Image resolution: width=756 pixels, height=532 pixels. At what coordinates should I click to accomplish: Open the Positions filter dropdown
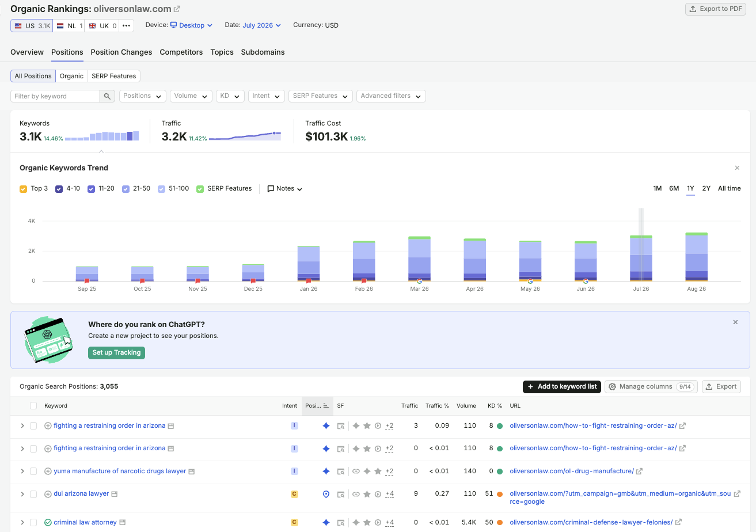click(143, 96)
